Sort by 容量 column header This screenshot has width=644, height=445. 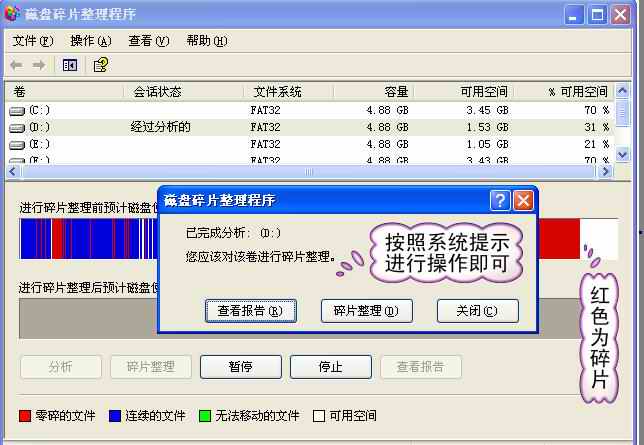(x=373, y=92)
